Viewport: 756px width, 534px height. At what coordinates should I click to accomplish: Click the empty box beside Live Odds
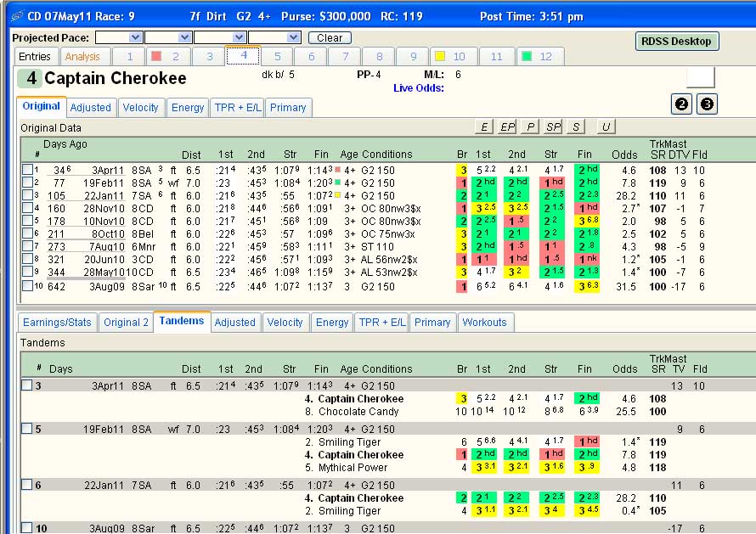700,77
